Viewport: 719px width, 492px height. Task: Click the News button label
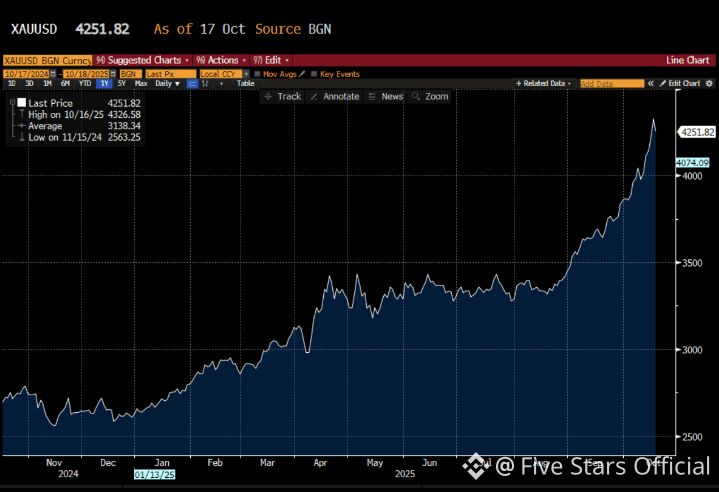392,96
